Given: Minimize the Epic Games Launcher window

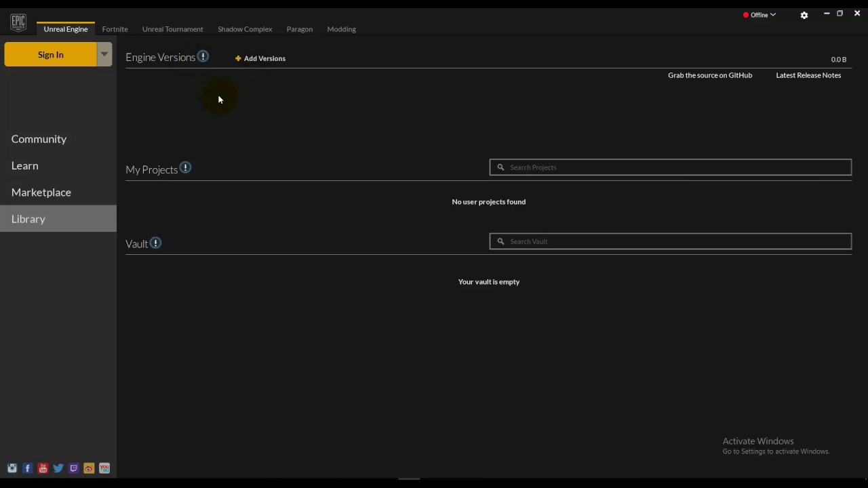Looking at the screenshot, I should click(827, 14).
